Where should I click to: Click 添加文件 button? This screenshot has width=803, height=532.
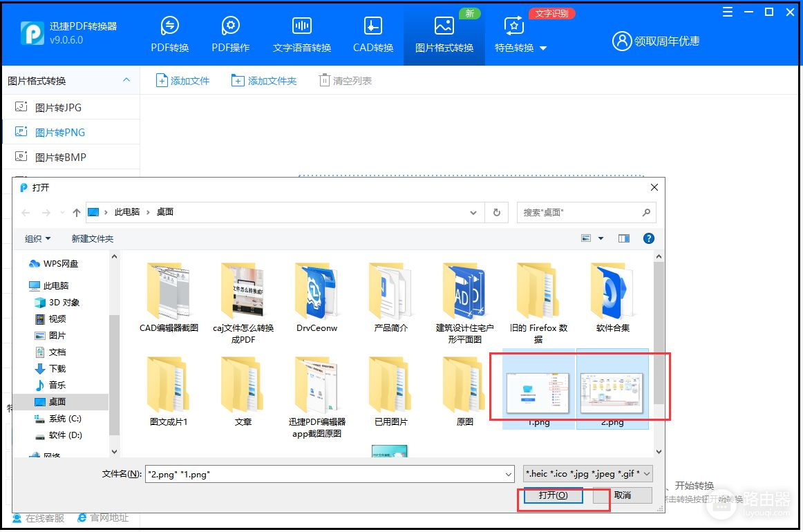182,80
